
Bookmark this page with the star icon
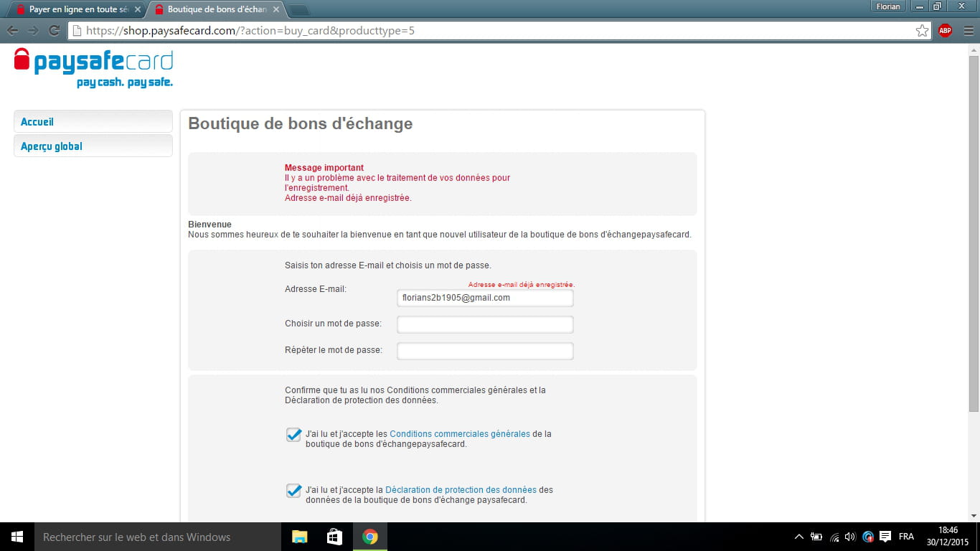(x=922, y=31)
